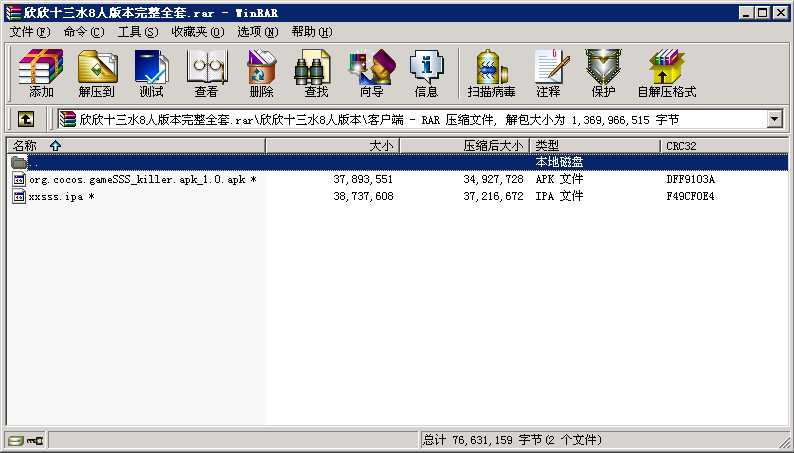Click the WinRAR title bar icon

coord(14,13)
